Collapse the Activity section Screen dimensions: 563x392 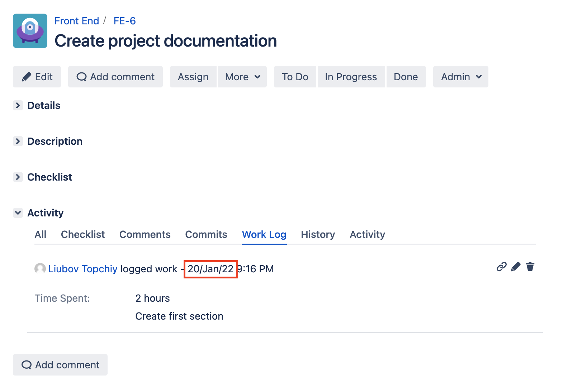[18, 213]
